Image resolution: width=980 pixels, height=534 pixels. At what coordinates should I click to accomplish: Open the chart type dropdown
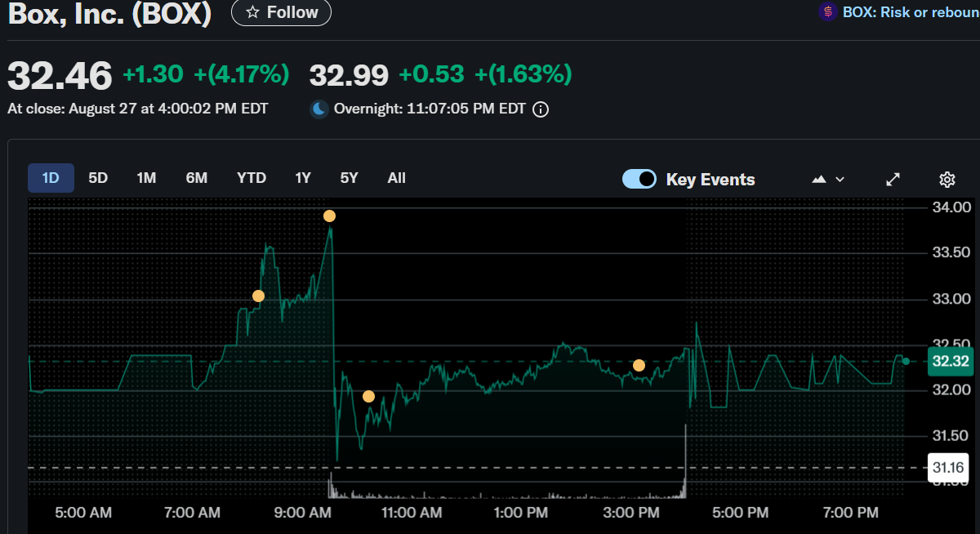click(828, 180)
